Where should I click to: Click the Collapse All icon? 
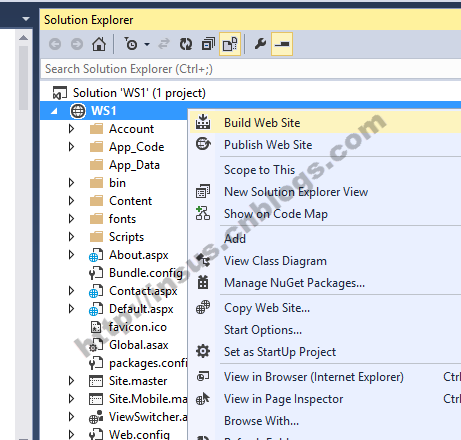208,44
